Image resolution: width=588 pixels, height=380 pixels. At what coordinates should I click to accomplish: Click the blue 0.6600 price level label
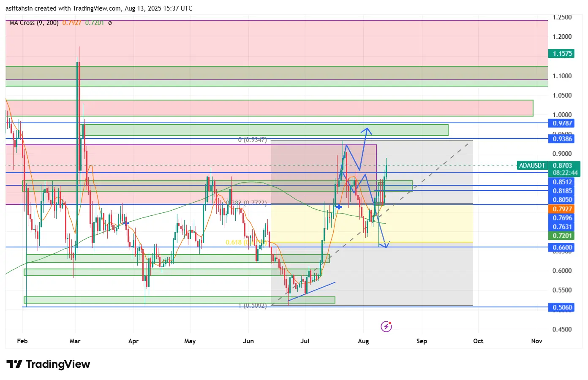562,247
